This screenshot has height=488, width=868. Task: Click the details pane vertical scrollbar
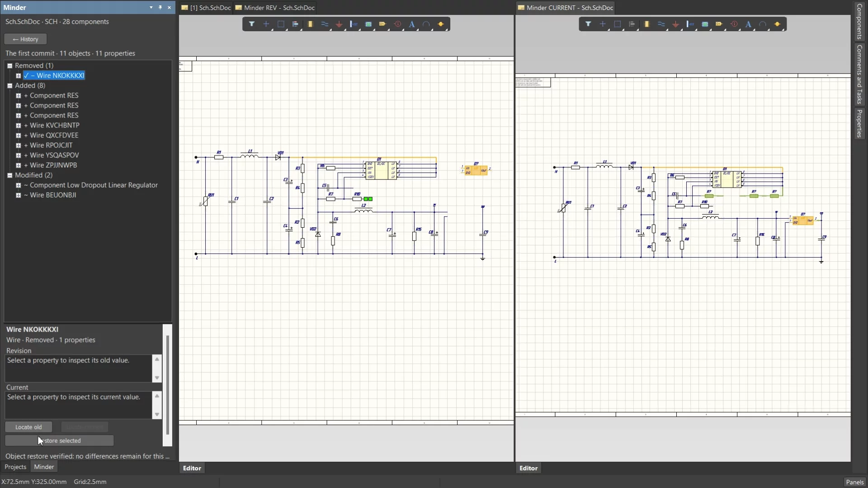point(168,385)
